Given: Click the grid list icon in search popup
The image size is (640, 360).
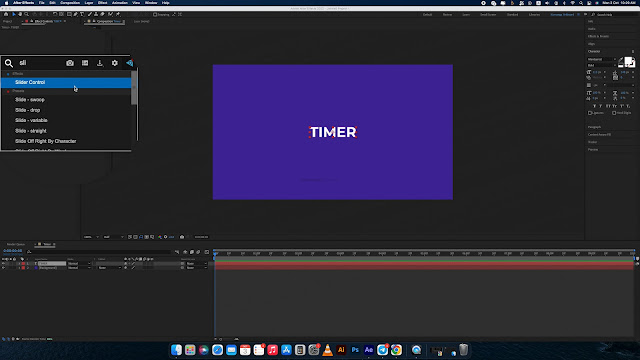Looking at the screenshot, I should 85,63.
